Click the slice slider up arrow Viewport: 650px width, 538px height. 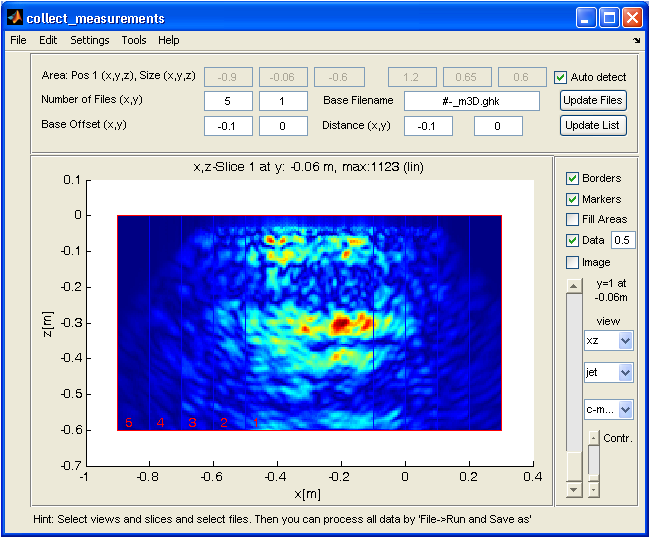(574, 286)
